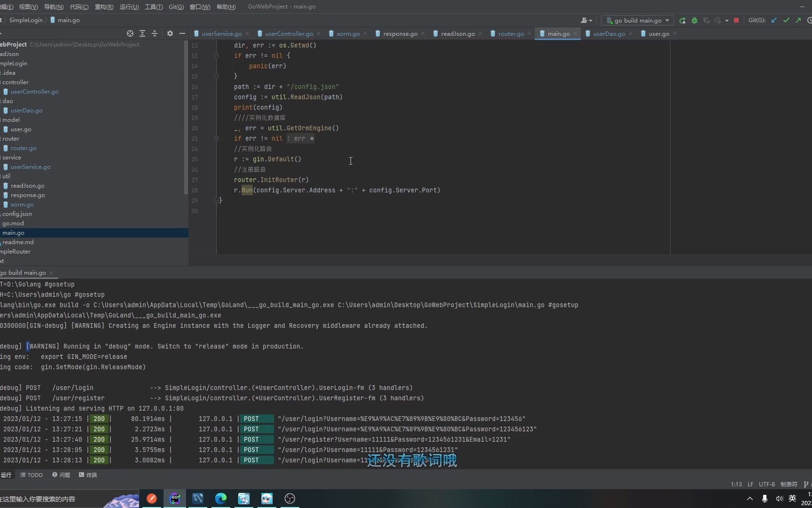Open the Git(G) menu
Image resolution: width=812 pixels, height=508 pixels.
tap(176, 7)
